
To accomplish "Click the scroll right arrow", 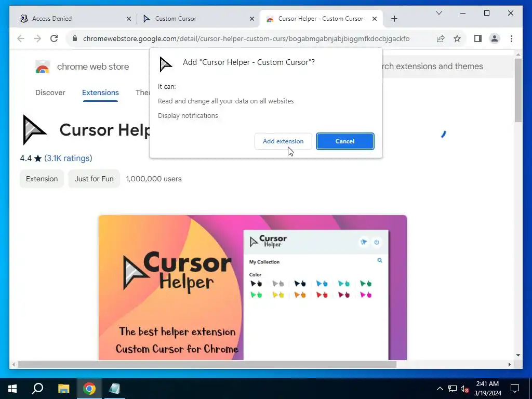I will [509, 364].
